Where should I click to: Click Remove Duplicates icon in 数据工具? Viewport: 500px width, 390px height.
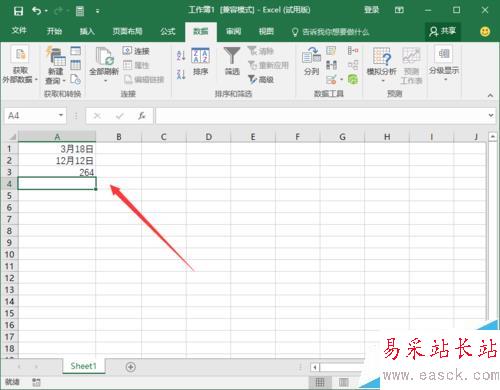331,65
